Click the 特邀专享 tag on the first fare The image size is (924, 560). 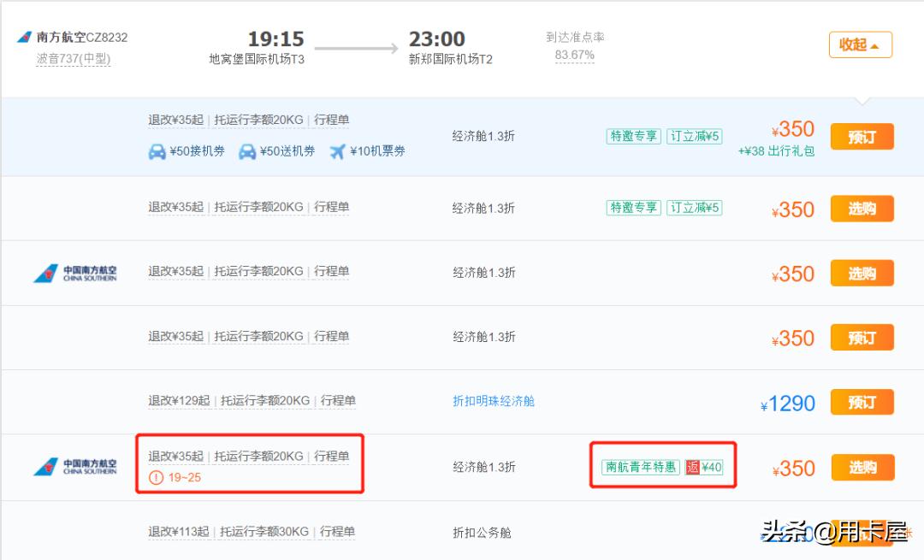click(x=633, y=135)
